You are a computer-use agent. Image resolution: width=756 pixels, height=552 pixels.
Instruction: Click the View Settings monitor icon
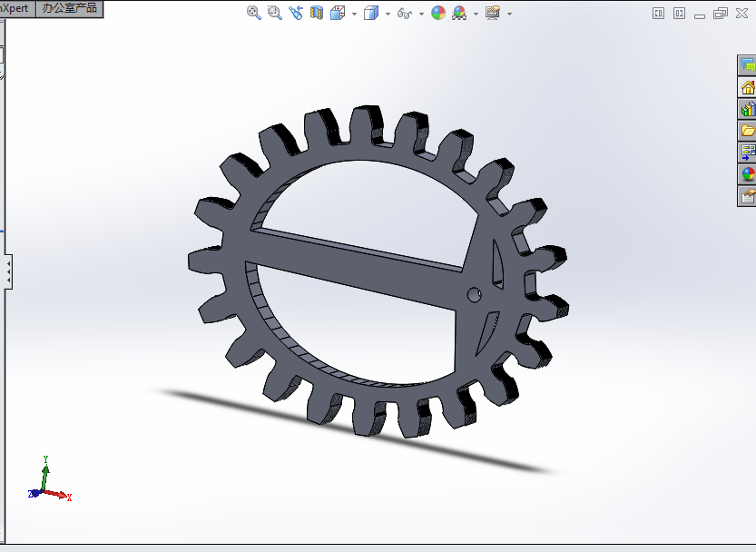click(x=493, y=13)
